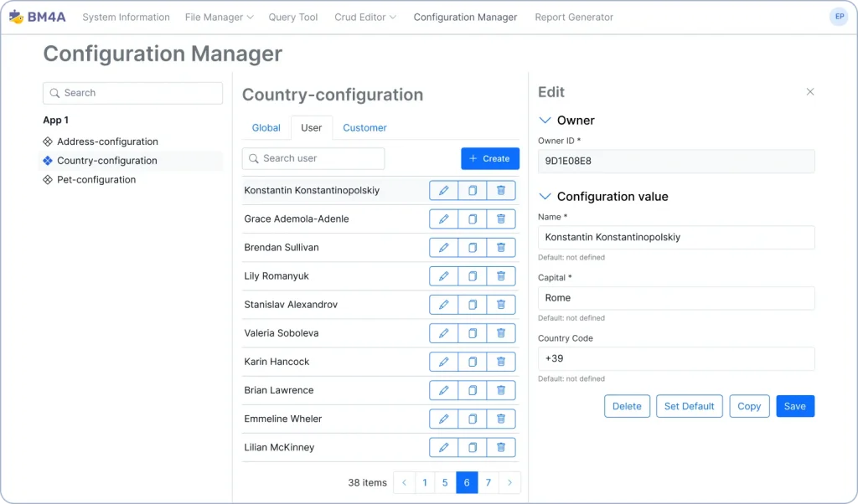The image size is (858, 504).
Task: Go to next page arrow
Action: (509, 483)
